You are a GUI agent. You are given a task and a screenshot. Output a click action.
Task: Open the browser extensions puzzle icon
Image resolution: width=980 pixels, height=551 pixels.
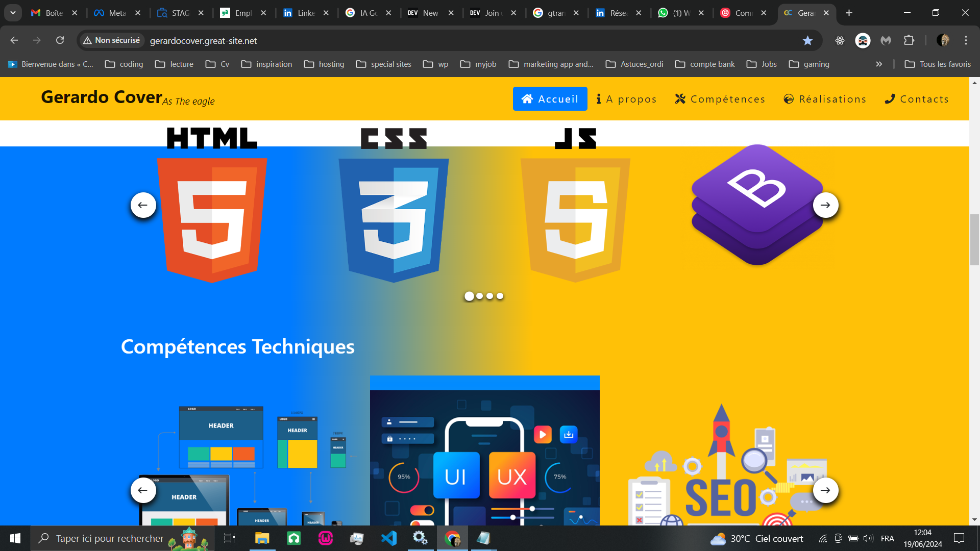coord(909,40)
